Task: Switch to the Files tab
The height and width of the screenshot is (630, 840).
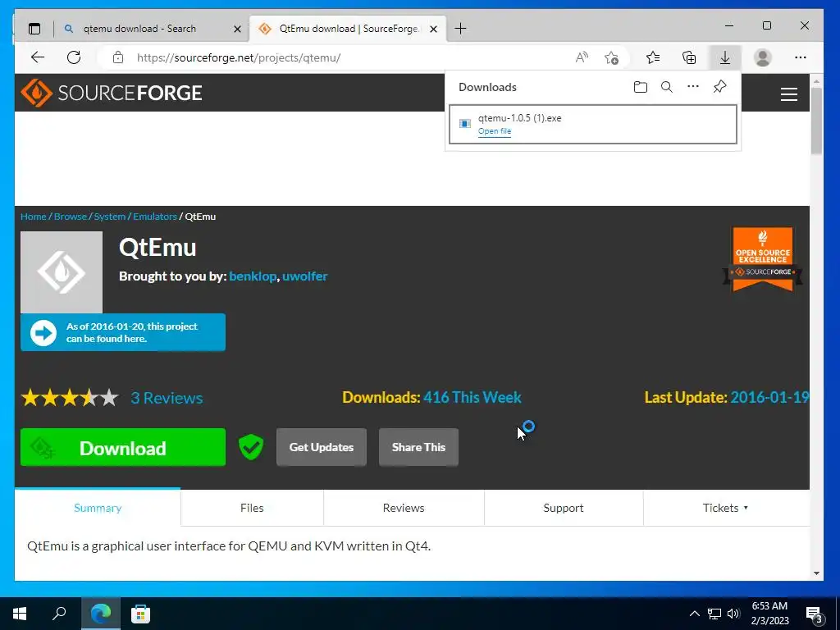Action: (252, 508)
